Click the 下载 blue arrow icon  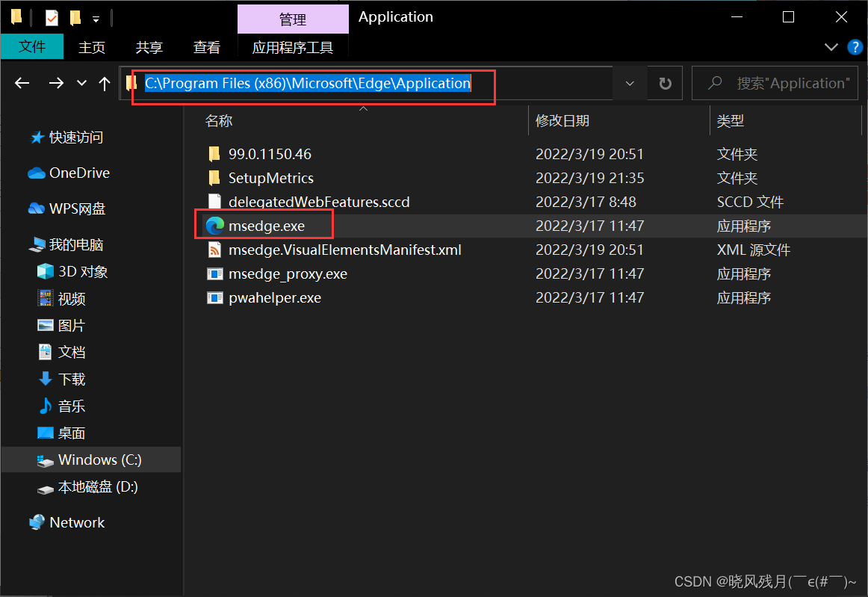point(46,378)
